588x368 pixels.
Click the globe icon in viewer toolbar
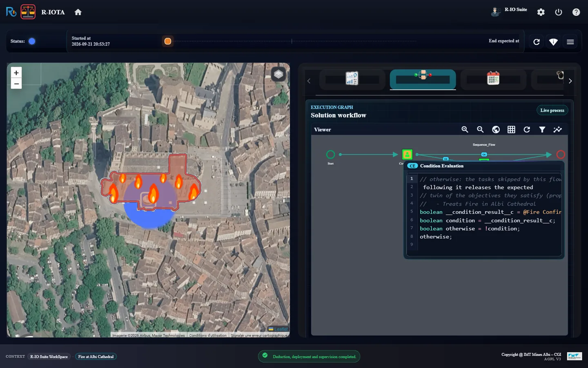tap(496, 130)
